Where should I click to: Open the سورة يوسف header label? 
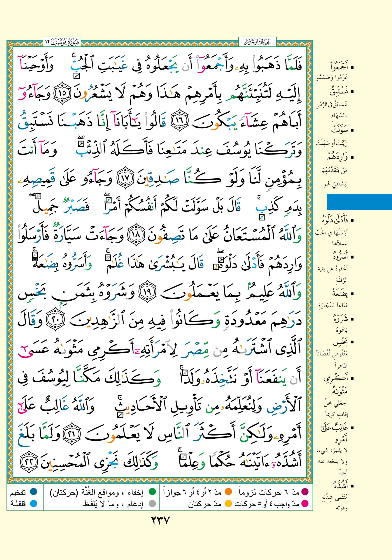tap(62, 42)
